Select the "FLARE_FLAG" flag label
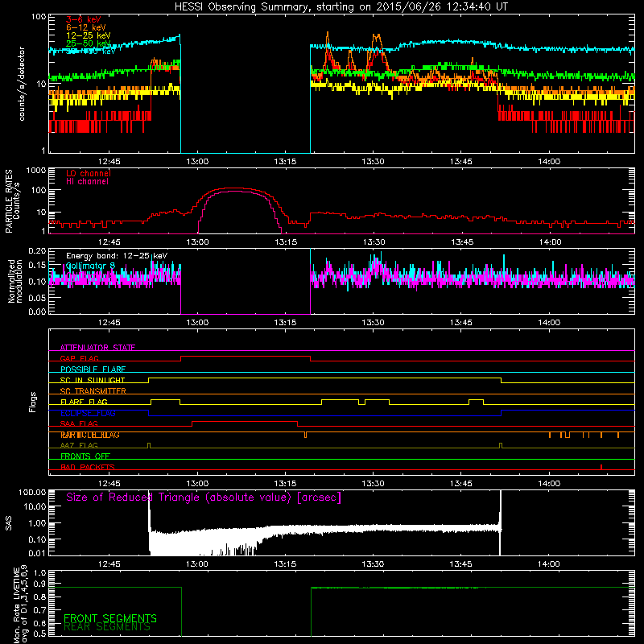Image resolution: width=644 pixels, height=644 pixels. [84, 402]
